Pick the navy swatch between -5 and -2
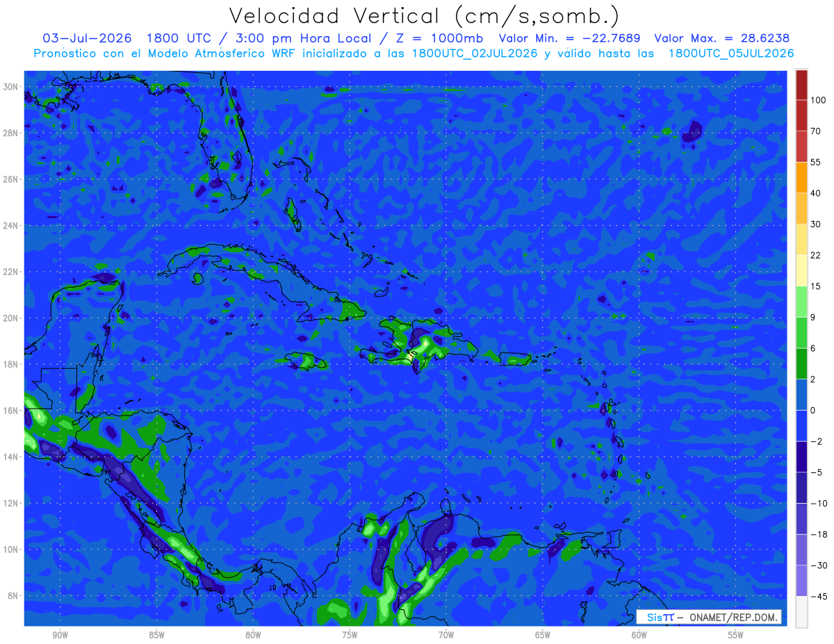The image size is (834, 644). [801, 456]
